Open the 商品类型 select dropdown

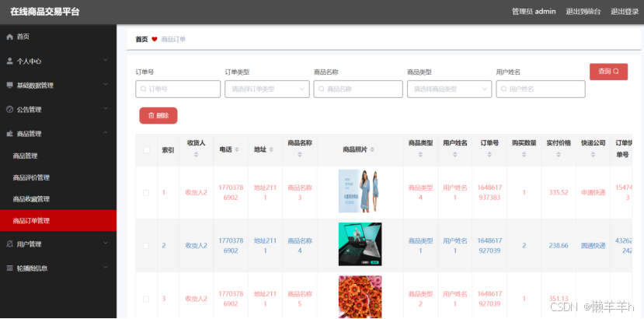tap(449, 89)
